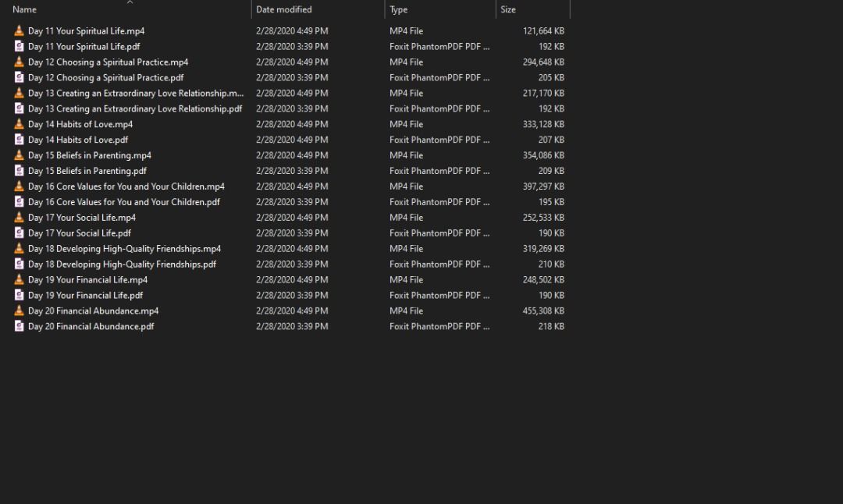The width and height of the screenshot is (843, 504).
Task: Click the sort arrow above Name column
Action: pyautogui.click(x=130, y=2)
